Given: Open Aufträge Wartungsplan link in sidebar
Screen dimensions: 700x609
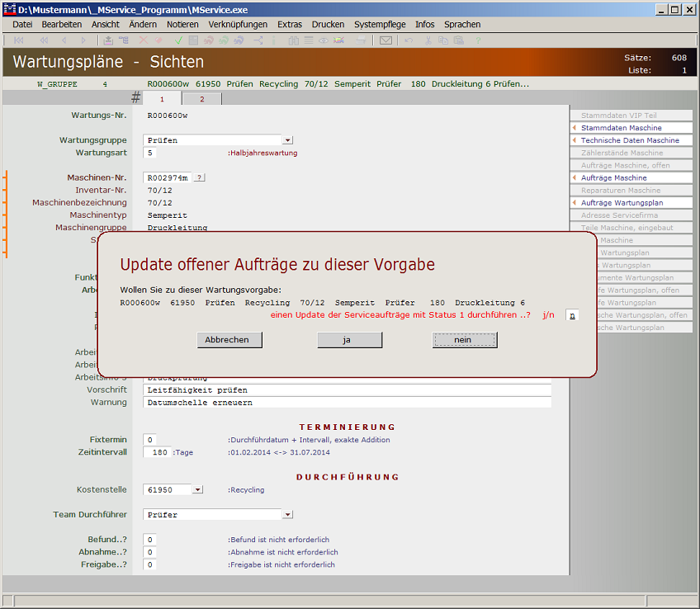Looking at the screenshot, I should click(622, 203).
